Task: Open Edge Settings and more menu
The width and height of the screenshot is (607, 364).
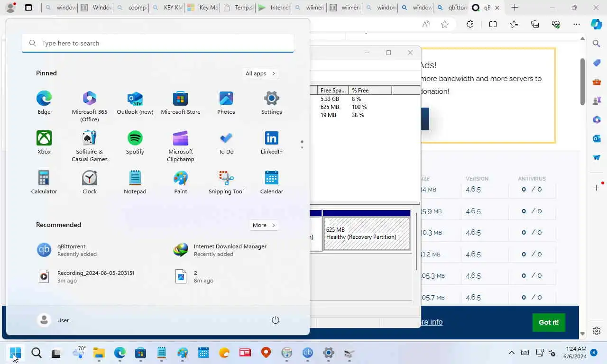Action: click(x=576, y=24)
